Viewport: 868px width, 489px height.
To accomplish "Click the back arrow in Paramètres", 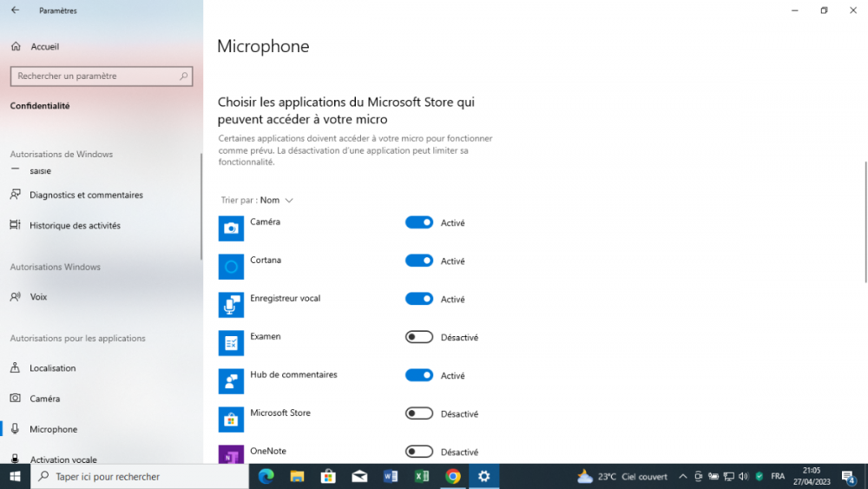I will [15, 10].
